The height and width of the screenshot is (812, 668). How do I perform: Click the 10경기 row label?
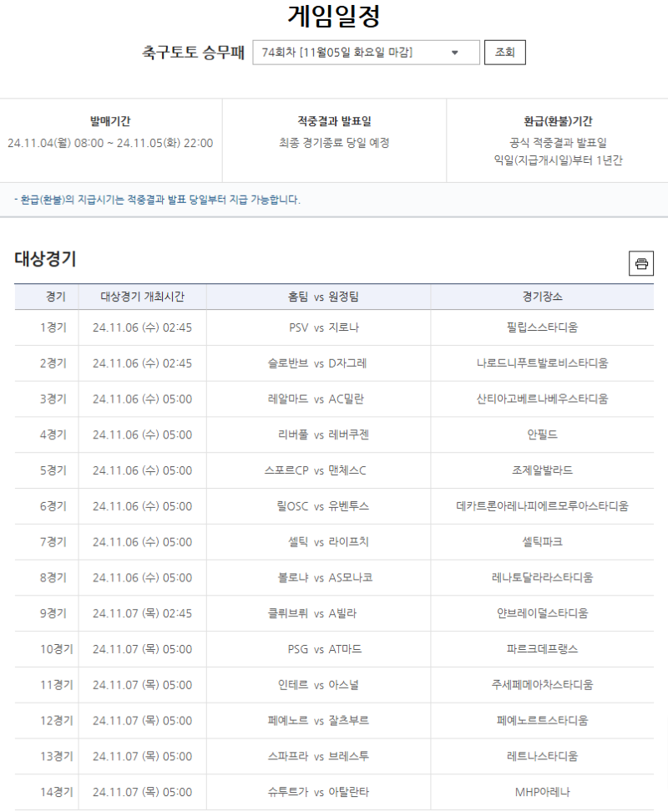pyautogui.click(x=57, y=649)
